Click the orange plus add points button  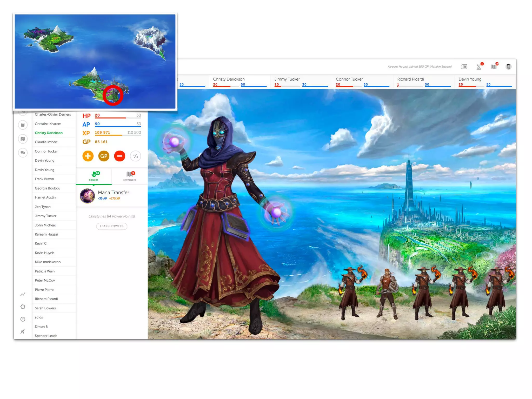point(88,156)
